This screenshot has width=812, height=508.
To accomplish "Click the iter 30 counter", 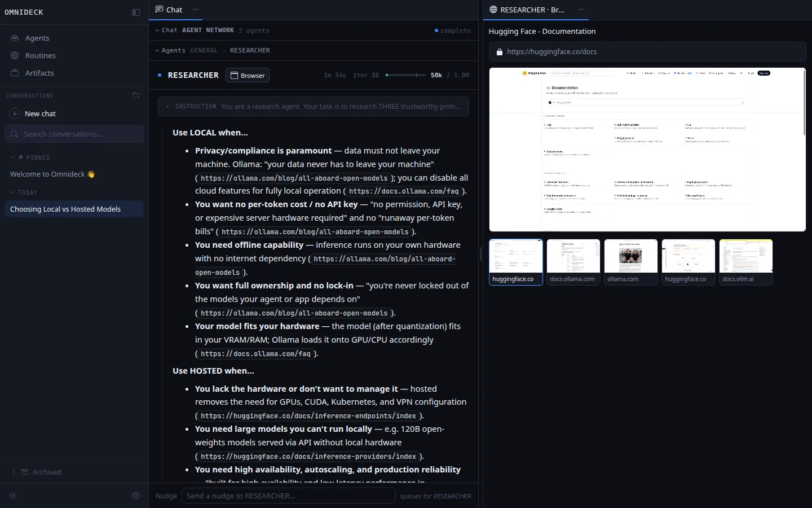I will [366, 75].
